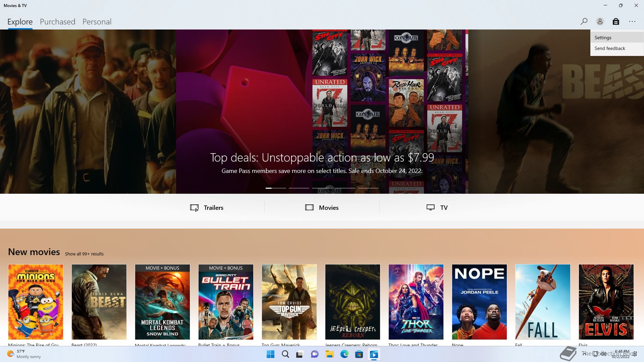644x362 pixels.
Task: Jump to the last carousel indicator
Action: click(368, 188)
